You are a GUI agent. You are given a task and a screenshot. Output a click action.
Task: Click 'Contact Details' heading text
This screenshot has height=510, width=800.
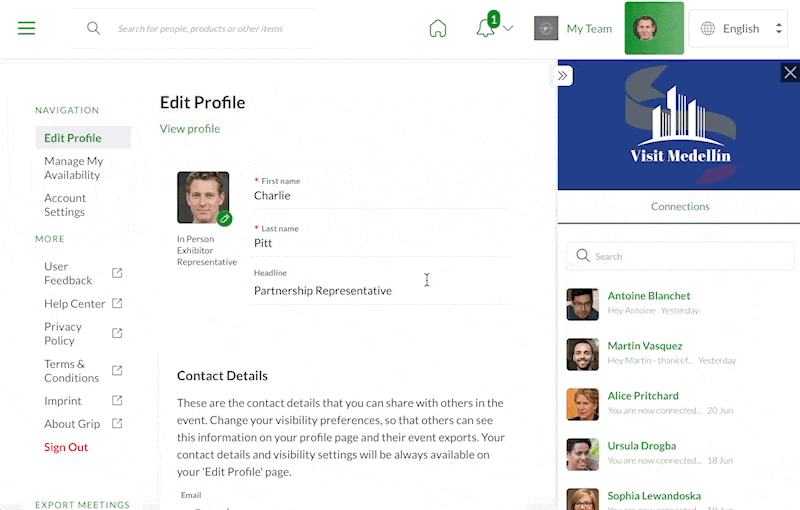[x=222, y=376]
